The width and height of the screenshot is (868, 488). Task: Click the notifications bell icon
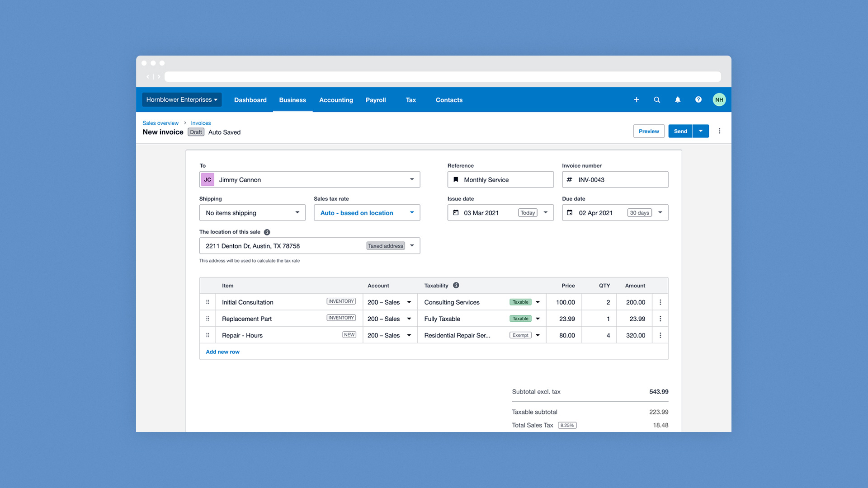click(678, 100)
